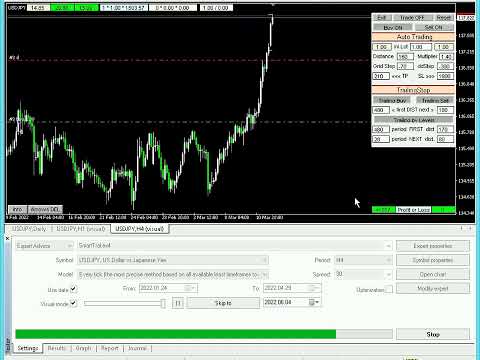Click the next DIST field showing 100
This screenshot has height=360, width=480.
click(x=445, y=110)
